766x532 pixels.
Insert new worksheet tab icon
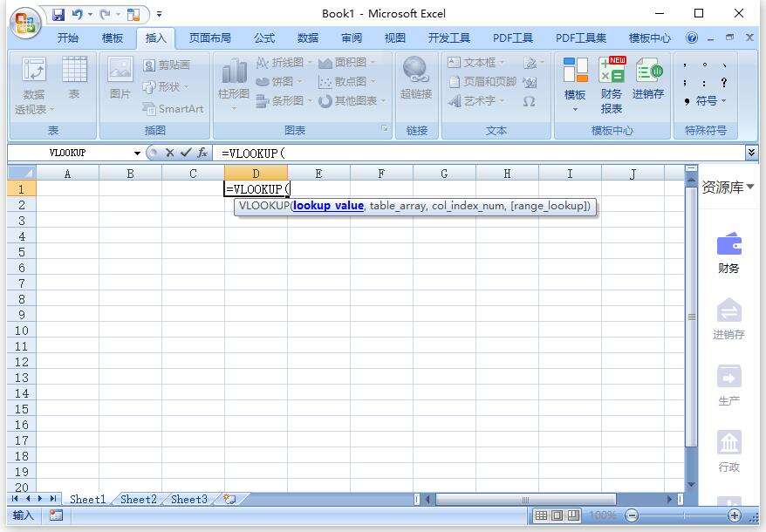(229, 499)
